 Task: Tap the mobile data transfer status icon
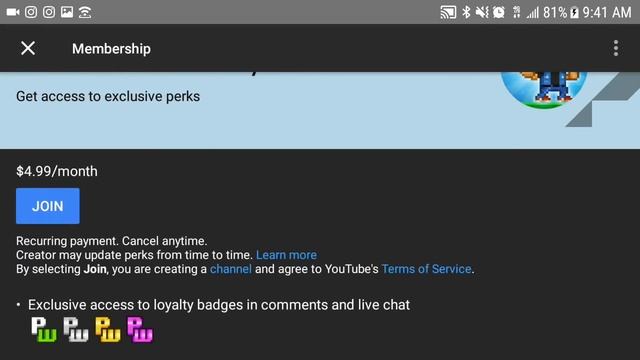point(516,12)
